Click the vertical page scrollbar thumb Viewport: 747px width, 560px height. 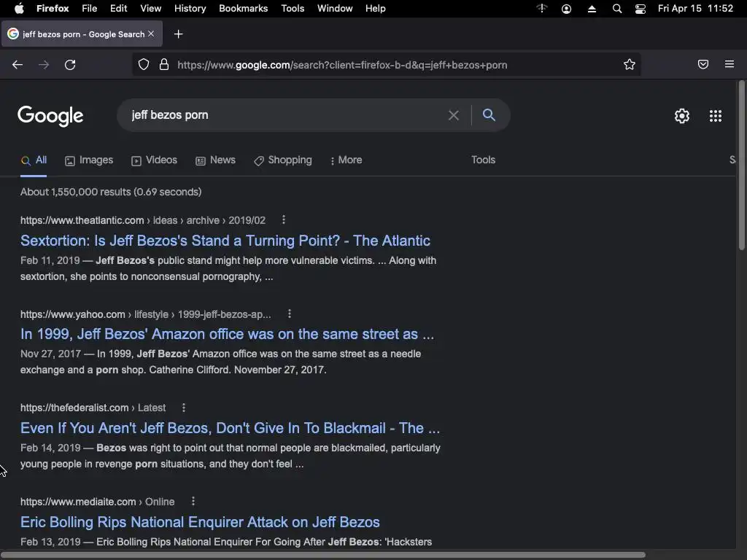coord(741,166)
